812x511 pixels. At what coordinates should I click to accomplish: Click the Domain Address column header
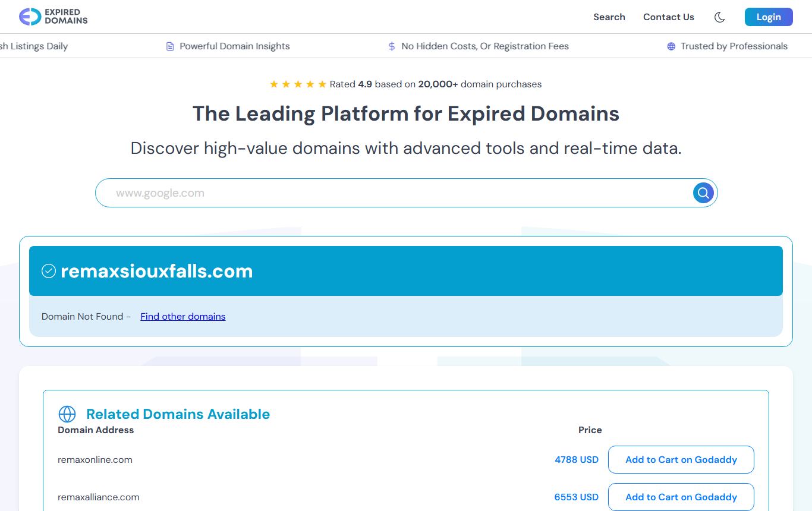96,430
